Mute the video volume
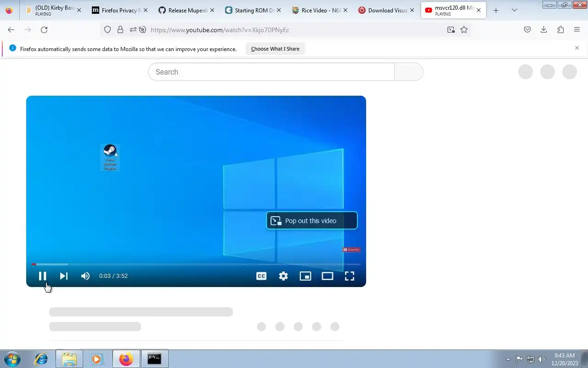Viewport: 588px width, 368px height. [85, 276]
